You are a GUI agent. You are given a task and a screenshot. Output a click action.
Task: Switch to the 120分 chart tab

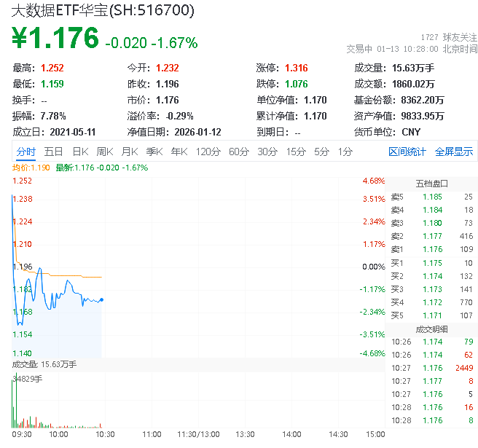pos(208,152)
